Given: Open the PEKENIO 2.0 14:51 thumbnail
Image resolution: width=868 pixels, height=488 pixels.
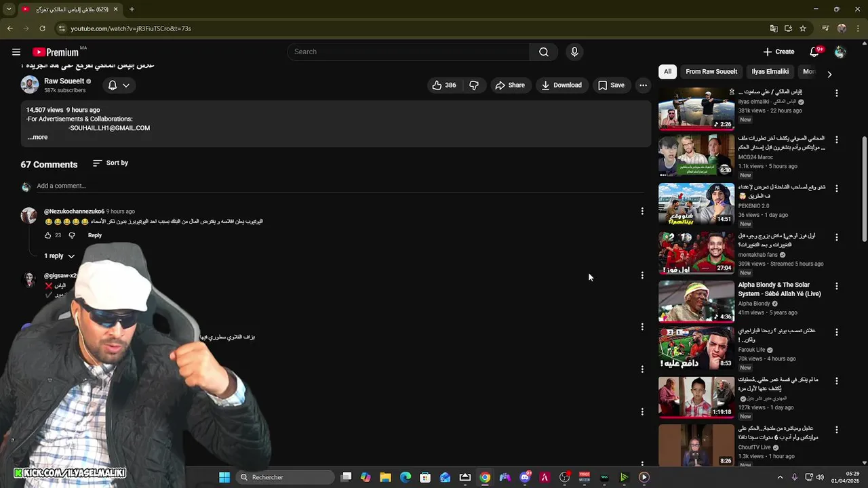Looking at the screenshot, I should pos(696,204).
